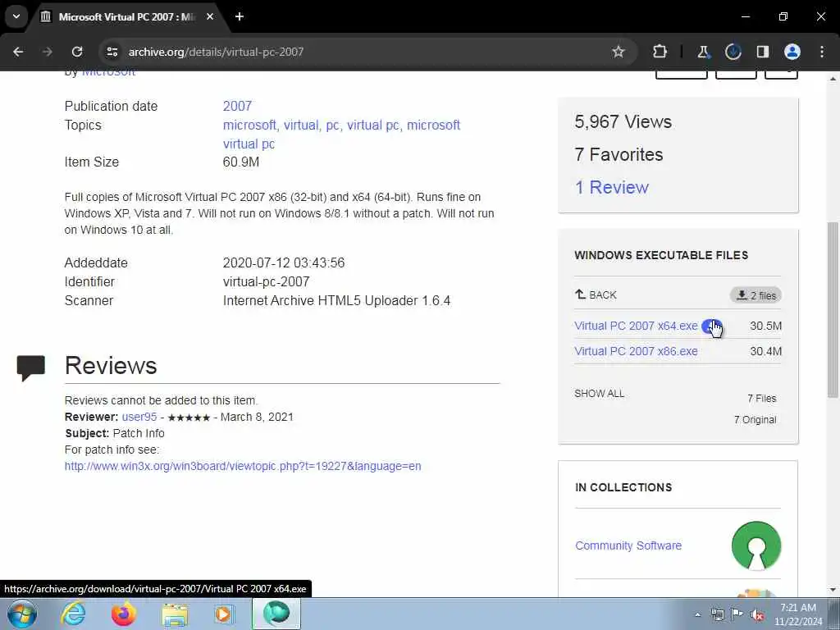Download all with the 2 files button
Screen dimensions: 840x630
(756, 295)
